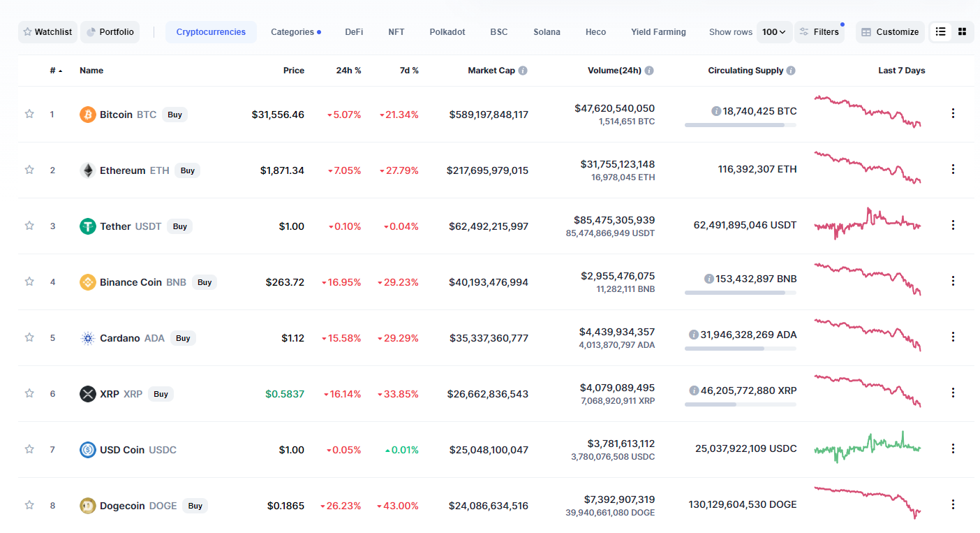Image resolution: width=980 pixels, height=533 pixels.
Task: Star Binance Coin for watchlist
Action: [29, 282]
